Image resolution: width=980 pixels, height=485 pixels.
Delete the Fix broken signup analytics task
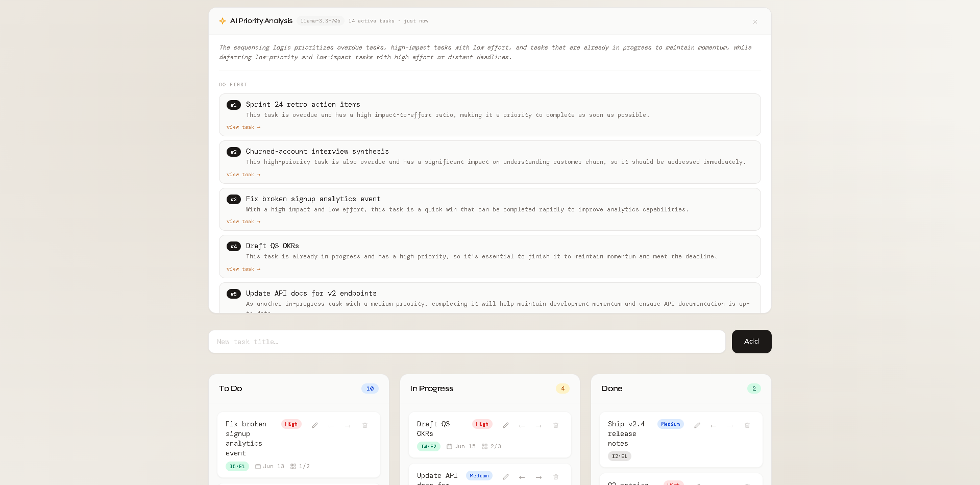tap(365, 425)
